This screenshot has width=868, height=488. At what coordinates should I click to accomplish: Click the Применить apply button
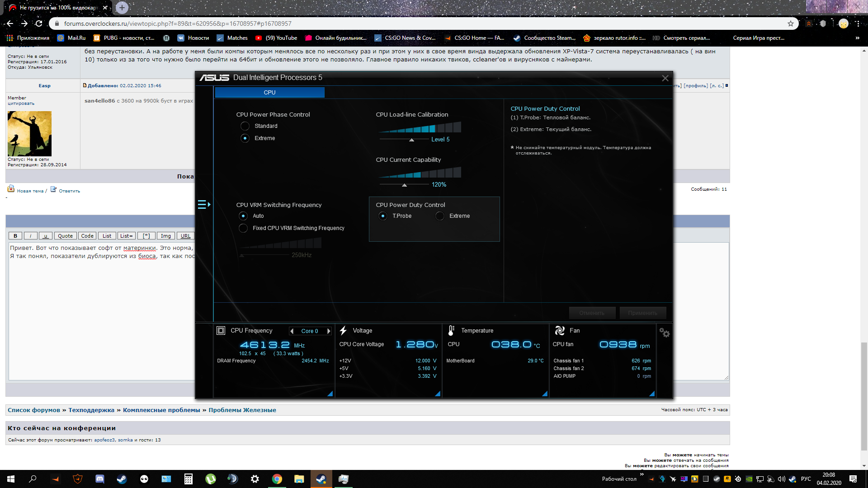coord(642,313)
